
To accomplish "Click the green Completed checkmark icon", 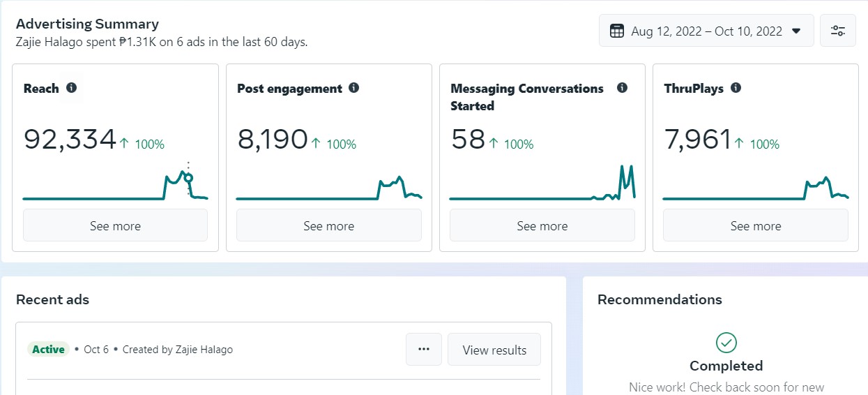I will 726,343.
